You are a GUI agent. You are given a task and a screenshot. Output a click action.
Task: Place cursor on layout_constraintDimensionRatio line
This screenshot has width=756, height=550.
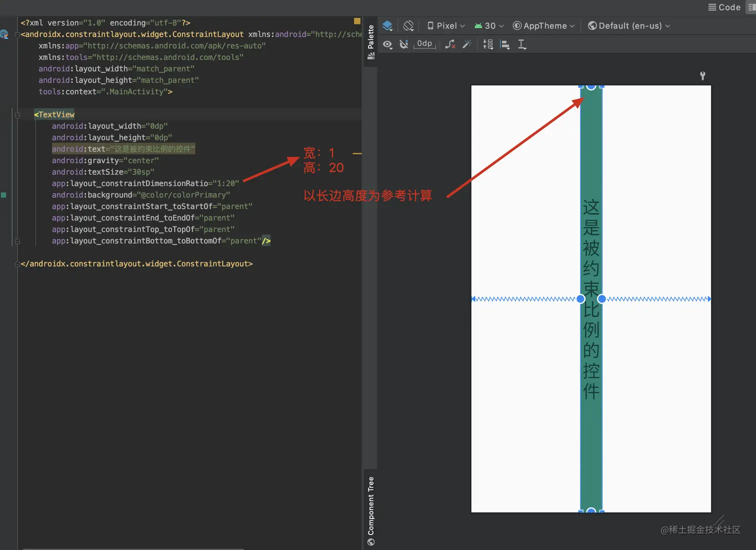click(145, 183)
